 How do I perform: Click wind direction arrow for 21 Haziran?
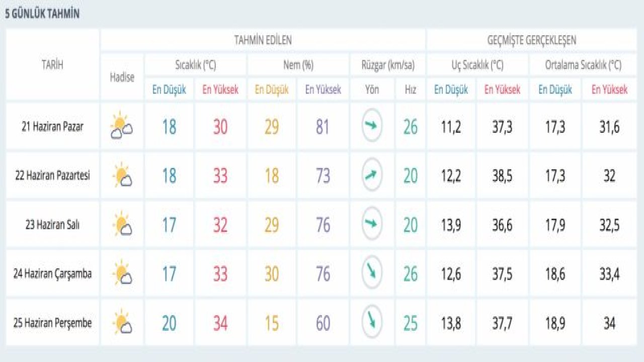372,126
